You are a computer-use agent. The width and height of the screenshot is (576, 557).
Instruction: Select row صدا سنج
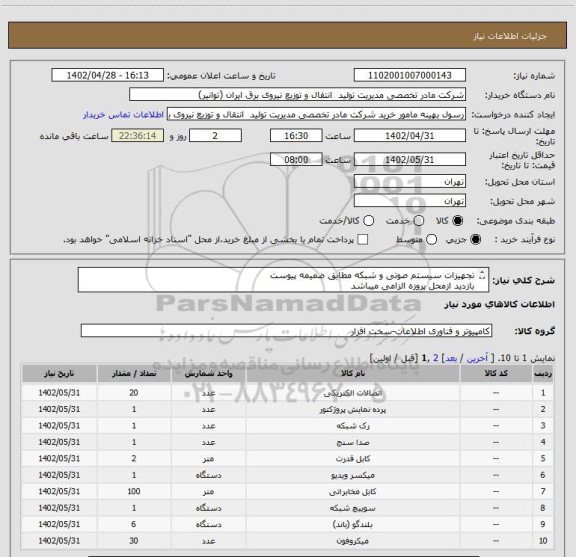(x=287, y=442)
